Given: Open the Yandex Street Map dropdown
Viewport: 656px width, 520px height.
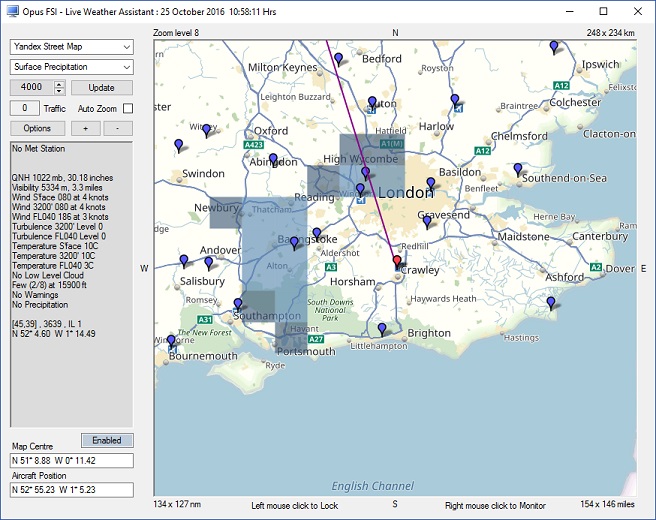Looking at the screenshot, I should [x=72, y=47].
